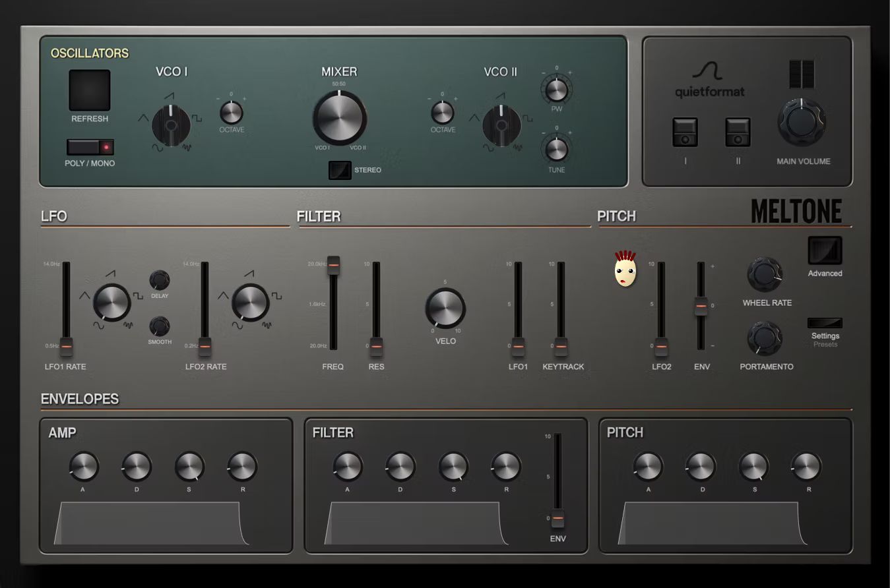This screenshot has width=890, height=588.
Task: Enable the STEREO switch under mixer
Action: (x=340, y=170)
